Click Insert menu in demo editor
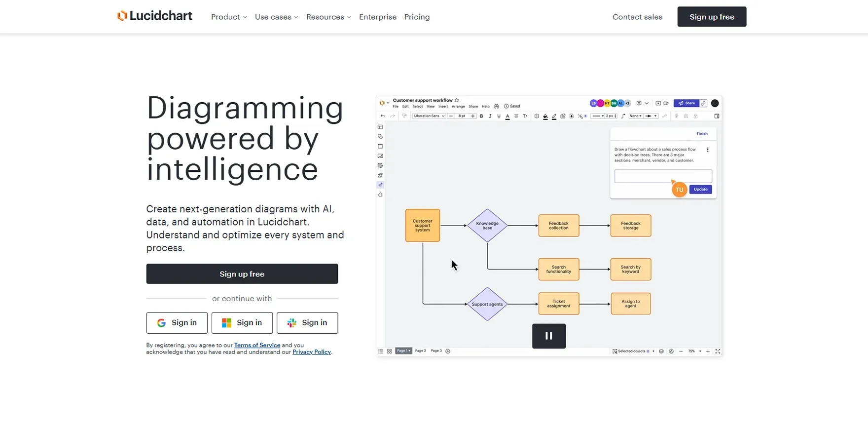Viewport: 868px width, 430px height. coord(443,106)
